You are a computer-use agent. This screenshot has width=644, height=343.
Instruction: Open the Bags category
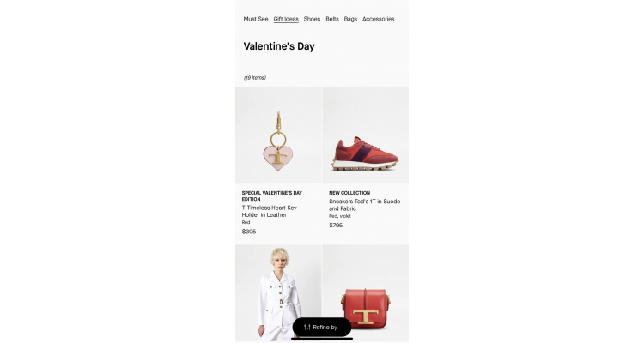(350, 19)
